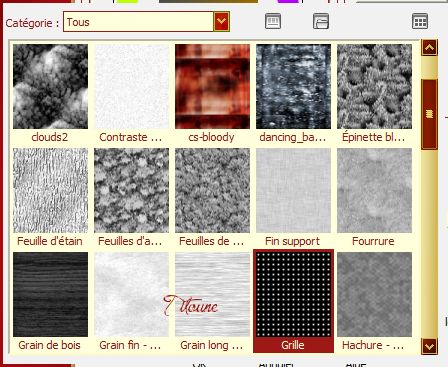The height and width of the screenshot is (367, 448).
Task: Click the large thumbnails view icon
Action: (273, 21)
